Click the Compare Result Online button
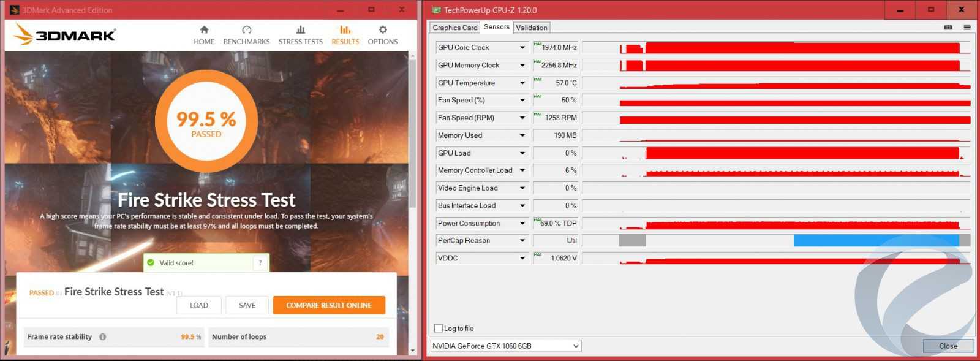The image size is (980, 361). click(x=329, y=305)
